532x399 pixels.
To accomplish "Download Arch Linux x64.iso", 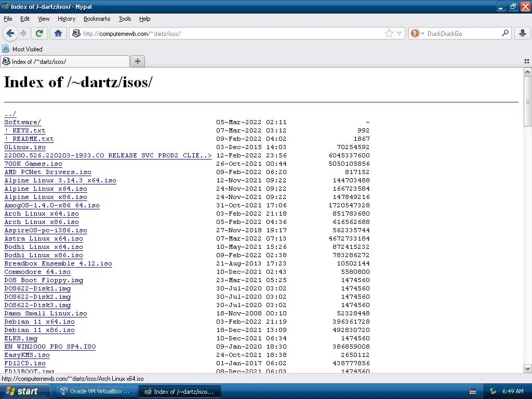I will 42,214.
